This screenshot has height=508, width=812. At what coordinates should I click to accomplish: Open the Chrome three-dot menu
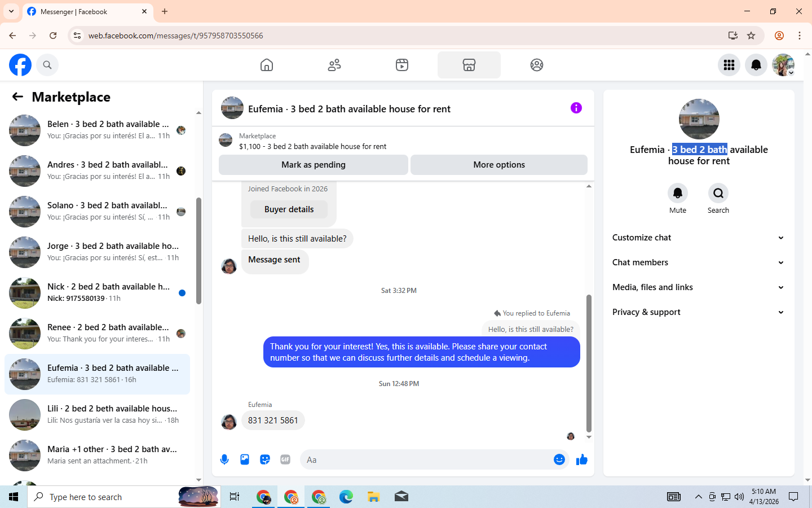pos(800,36)
